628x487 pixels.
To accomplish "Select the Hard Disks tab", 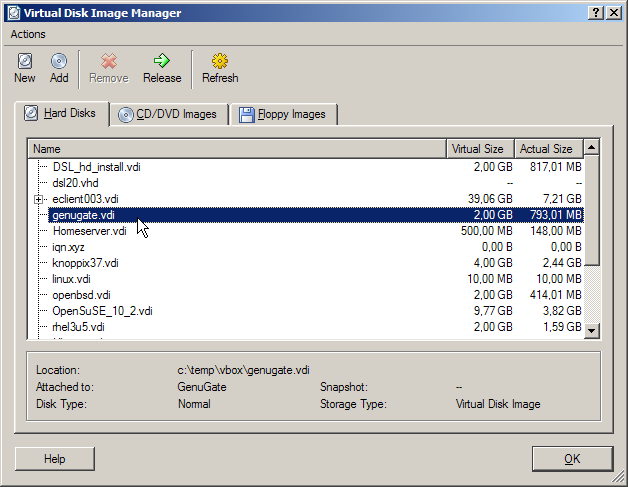I will pos(60,113).
